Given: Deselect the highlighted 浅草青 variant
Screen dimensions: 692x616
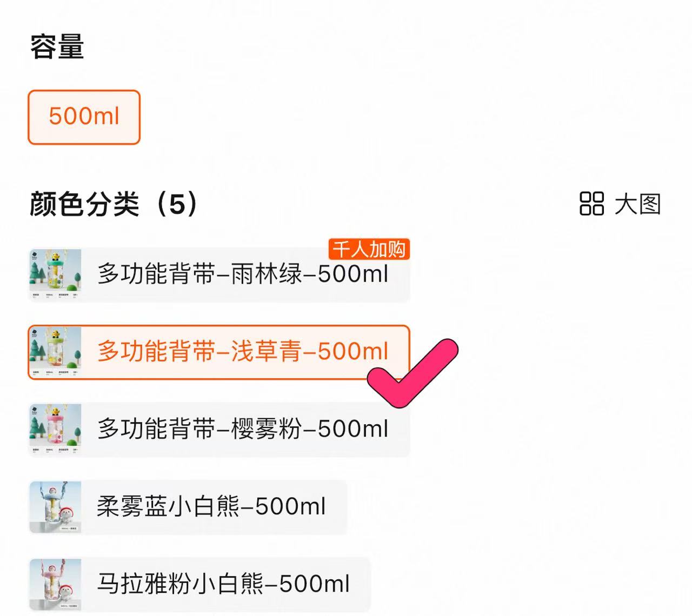Looking at the screenshot, I should 243,351.
